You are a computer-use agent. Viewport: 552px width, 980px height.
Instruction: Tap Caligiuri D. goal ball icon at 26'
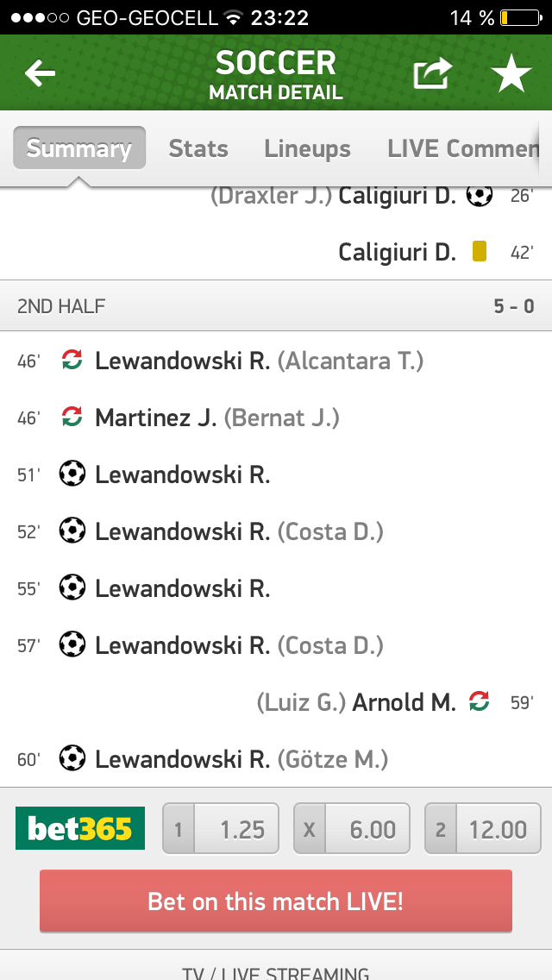480,196
